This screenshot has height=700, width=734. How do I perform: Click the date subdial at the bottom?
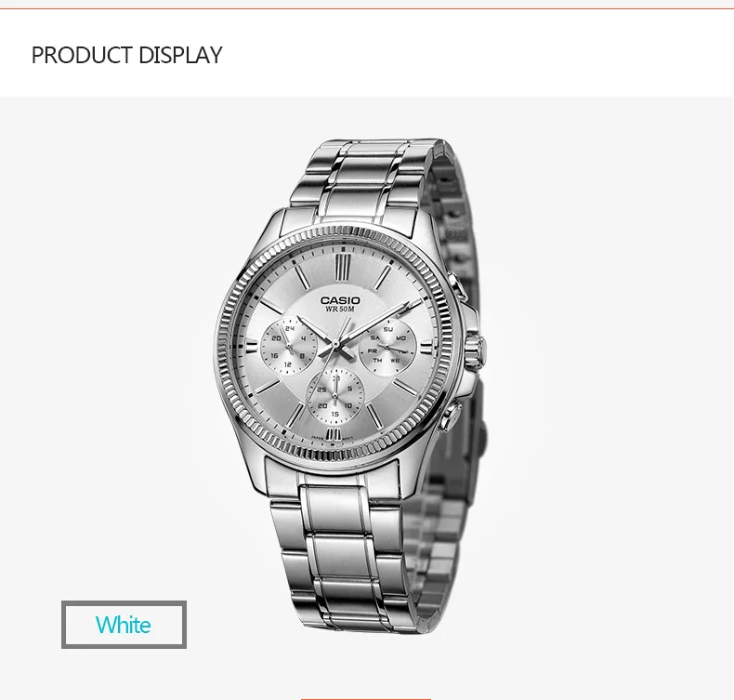pyautogui.click(x=334, y=396)
